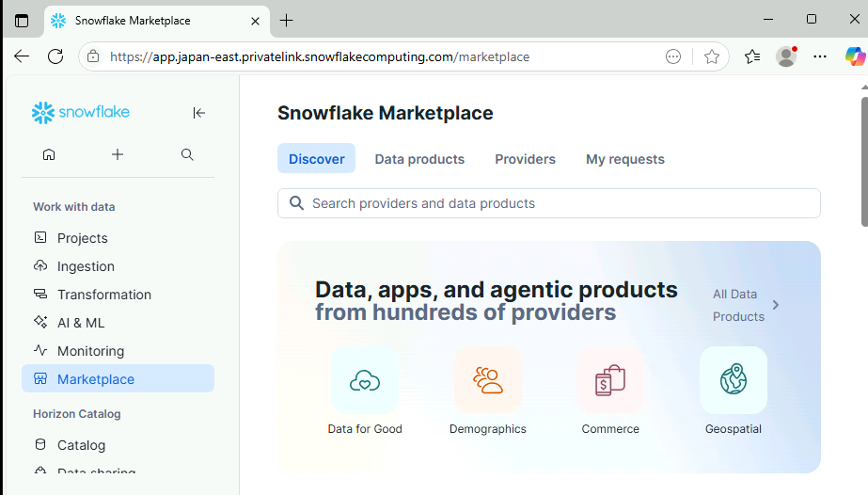Open browser Settings and more menu
This screenshot has width=868, height=495.
pyautogui.click(x=820, y=56)
